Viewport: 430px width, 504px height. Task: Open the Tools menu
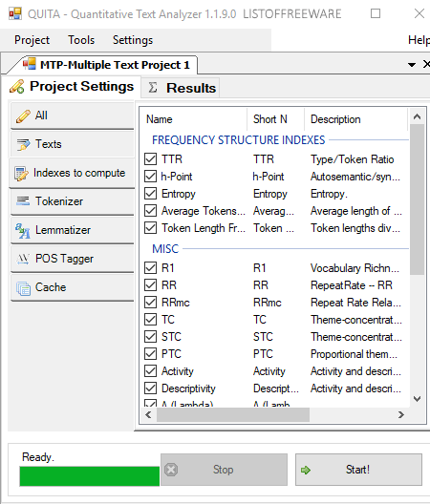(81, 40)
